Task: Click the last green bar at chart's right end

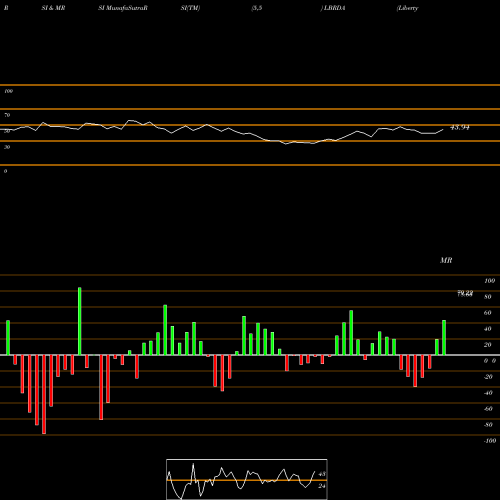Action: (444, 337)
